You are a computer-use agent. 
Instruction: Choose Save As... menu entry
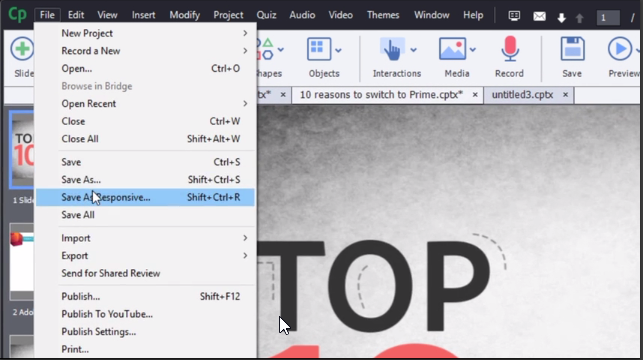pos(145,180)
